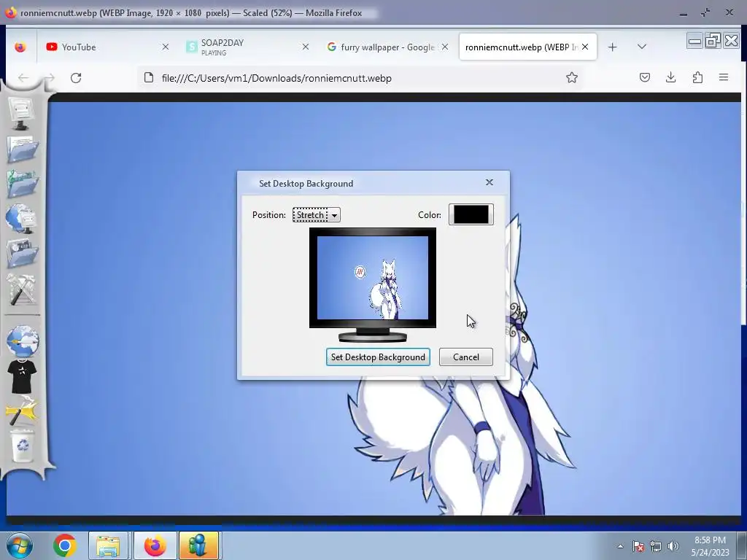Click the black Color swatch button
The image size is (747, 560).
click(471, 214)
